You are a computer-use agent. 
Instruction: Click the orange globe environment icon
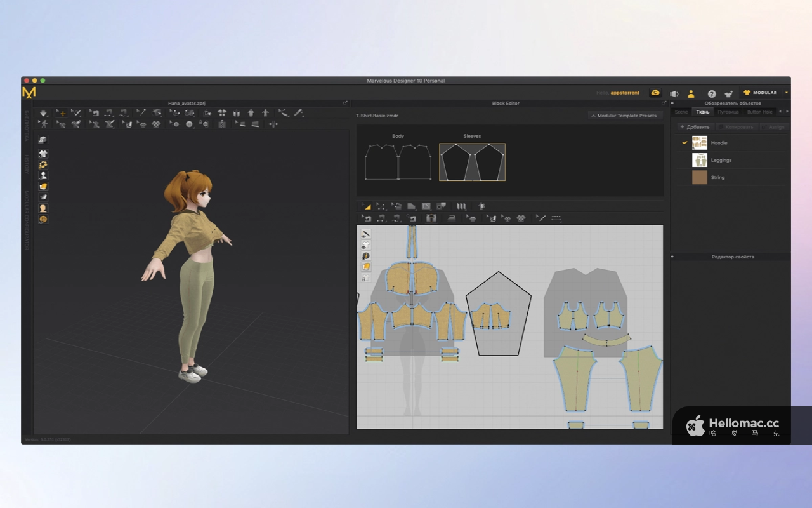pyautogui.click(x=43, y=219)
